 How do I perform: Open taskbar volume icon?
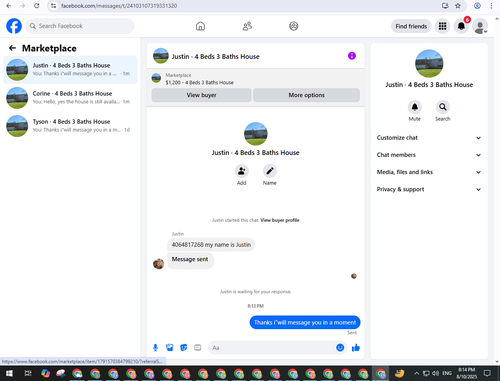tap(436, 373)
